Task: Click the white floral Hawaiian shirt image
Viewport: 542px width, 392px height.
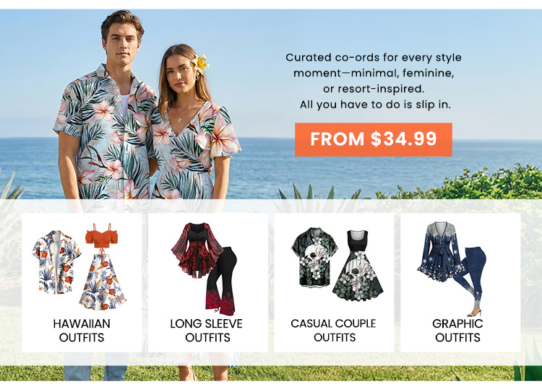Action: point(56,263)
